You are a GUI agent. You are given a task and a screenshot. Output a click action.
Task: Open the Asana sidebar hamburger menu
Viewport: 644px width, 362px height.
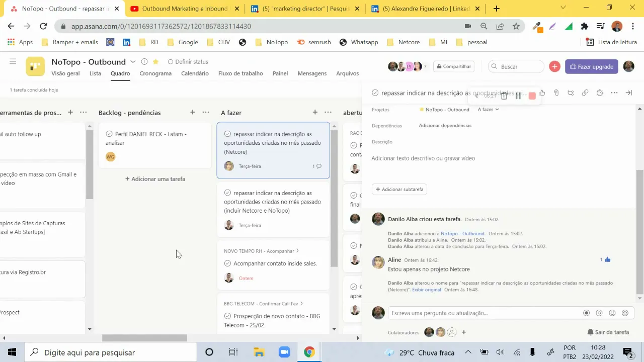click(x=13, y=61)
